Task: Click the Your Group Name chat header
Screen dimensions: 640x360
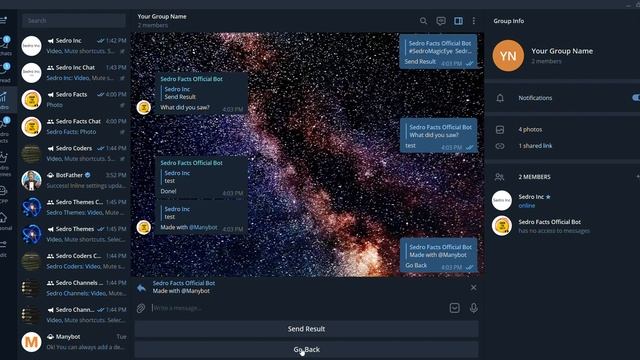Action: point(162,20)
